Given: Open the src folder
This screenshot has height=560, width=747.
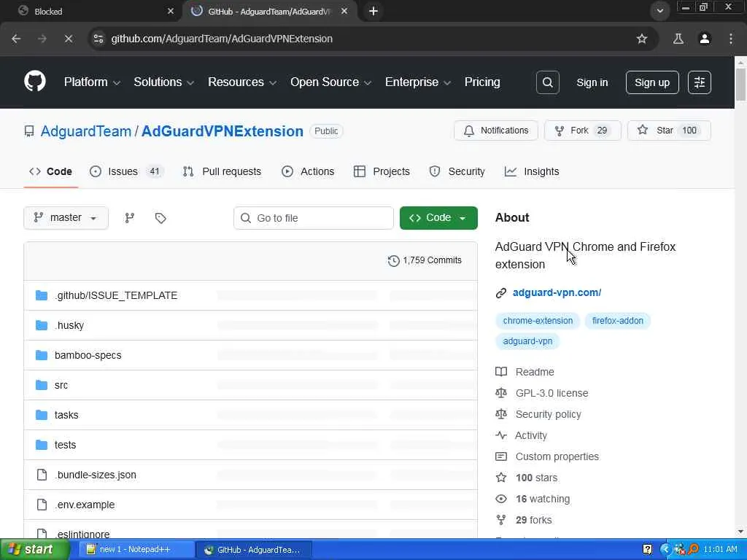Looking at the screenshot, I should coord(61,385).
